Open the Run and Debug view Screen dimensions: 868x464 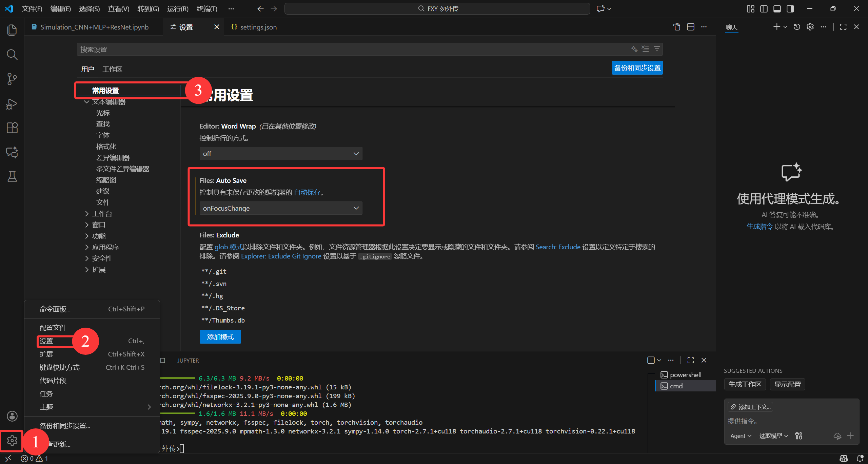click(12, 104)
